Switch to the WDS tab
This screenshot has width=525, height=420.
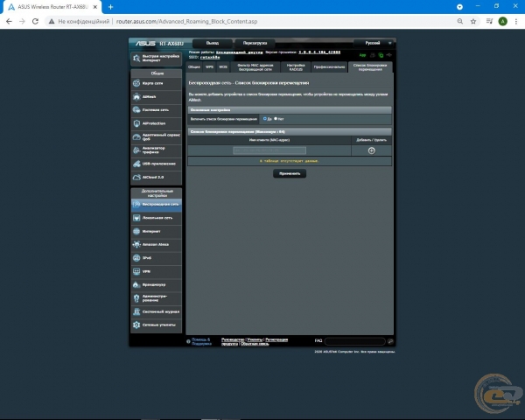(x=223, y=67)
